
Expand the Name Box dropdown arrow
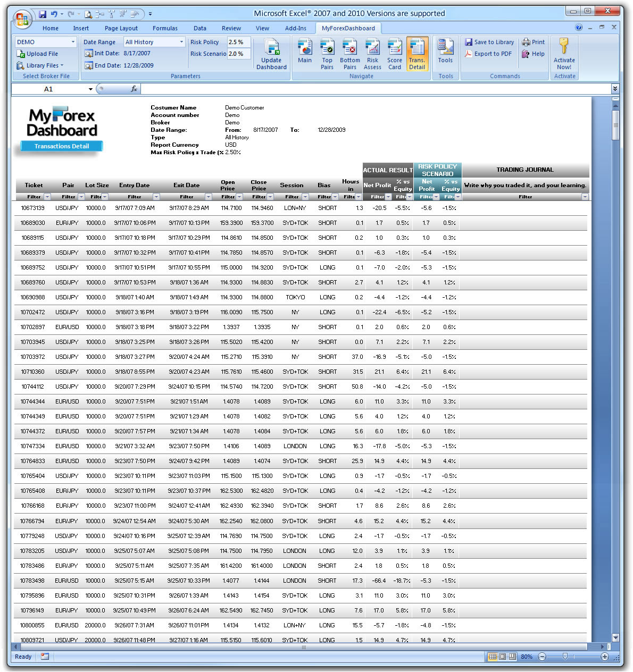click(x=90, y=89)
